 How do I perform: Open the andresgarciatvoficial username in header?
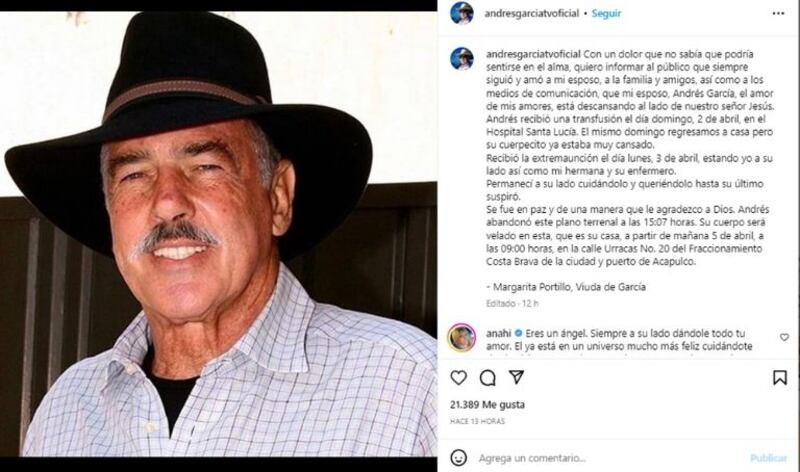531,13
